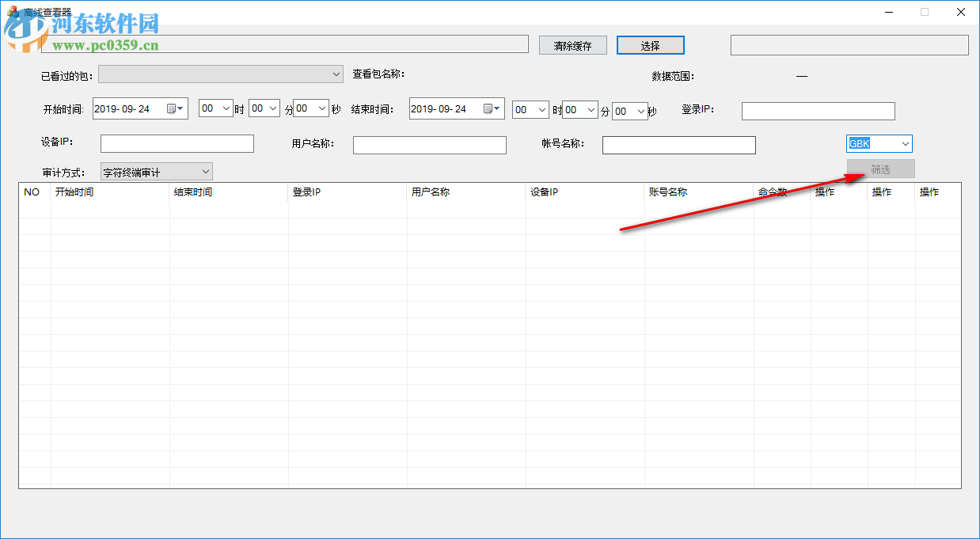Screen dimensions: 980x539
Task: Open the 已看过的包 dropdown
Action: [x=221, y=74]
